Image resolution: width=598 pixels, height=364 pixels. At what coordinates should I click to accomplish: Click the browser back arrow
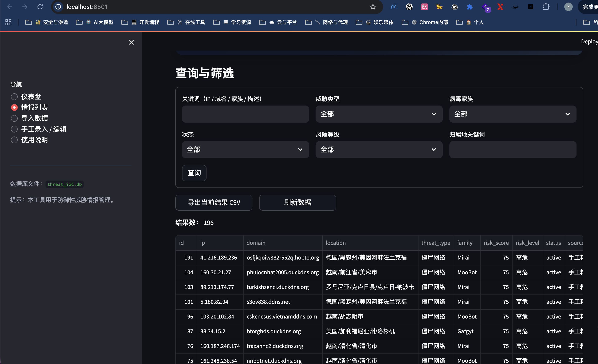coord(10,7)
